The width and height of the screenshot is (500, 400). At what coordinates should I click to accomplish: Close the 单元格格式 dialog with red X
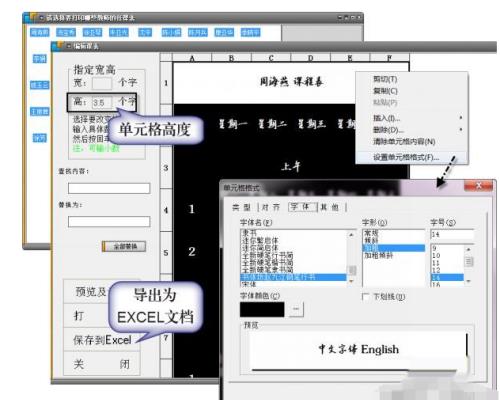pos(478,186)
